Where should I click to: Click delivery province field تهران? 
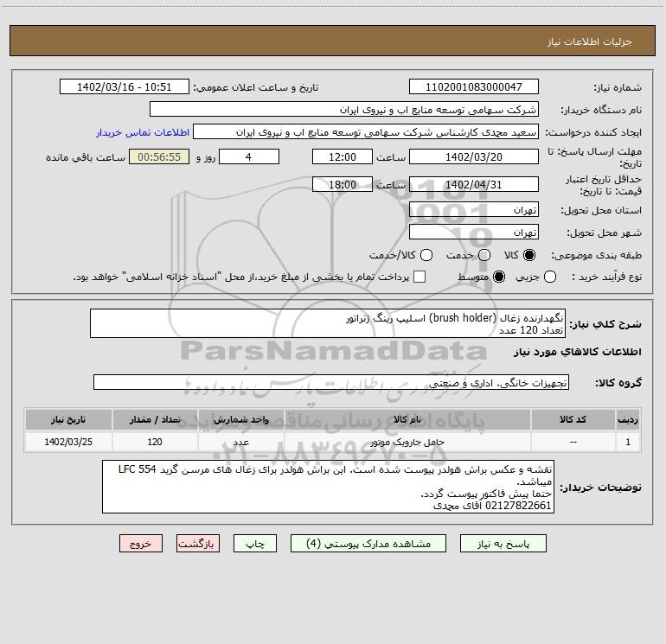click(474, 210)
